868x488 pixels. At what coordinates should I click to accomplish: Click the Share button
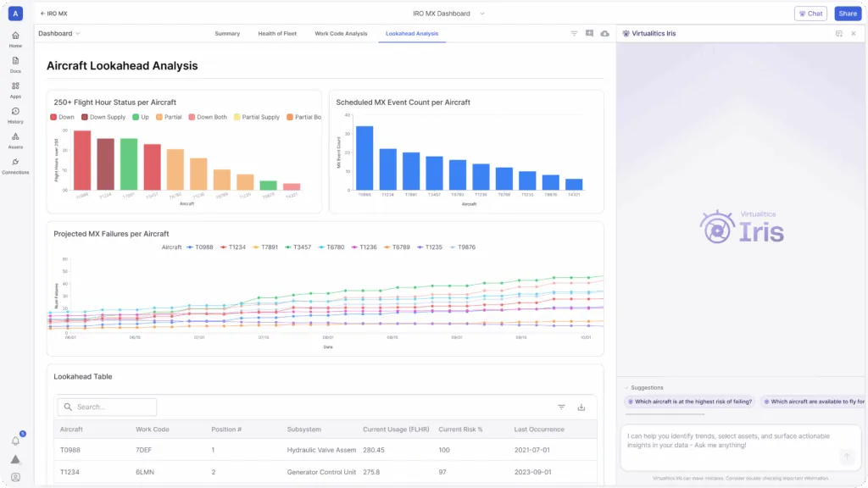click(x=847, y=14)
